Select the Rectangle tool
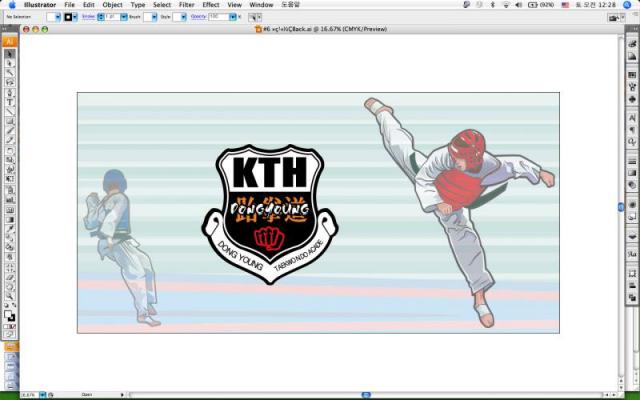Image resolution: width=640 pixels, height=400 pixels. click(10, 122)
